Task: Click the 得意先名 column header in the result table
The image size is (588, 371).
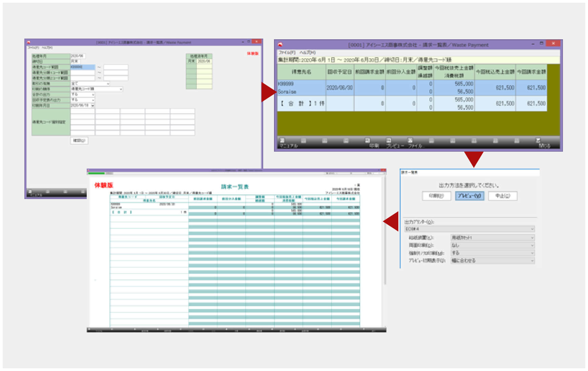Action: coord(301,72)
